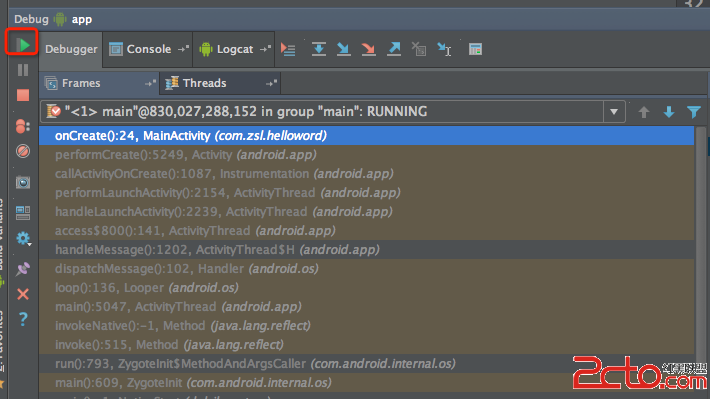710x399 pixels.
Task: Pin the debug tab
Action: click(23, 269)
